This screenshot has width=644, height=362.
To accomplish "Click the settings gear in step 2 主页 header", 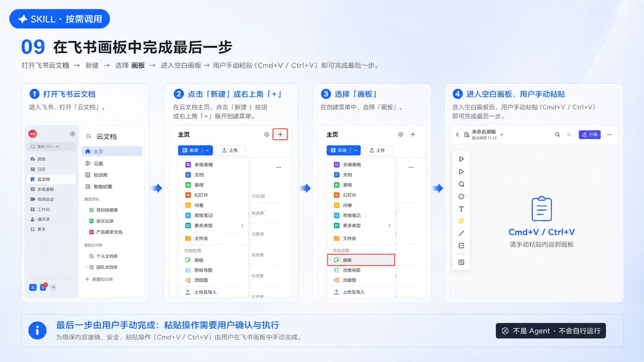I will [x=267, y=134].
